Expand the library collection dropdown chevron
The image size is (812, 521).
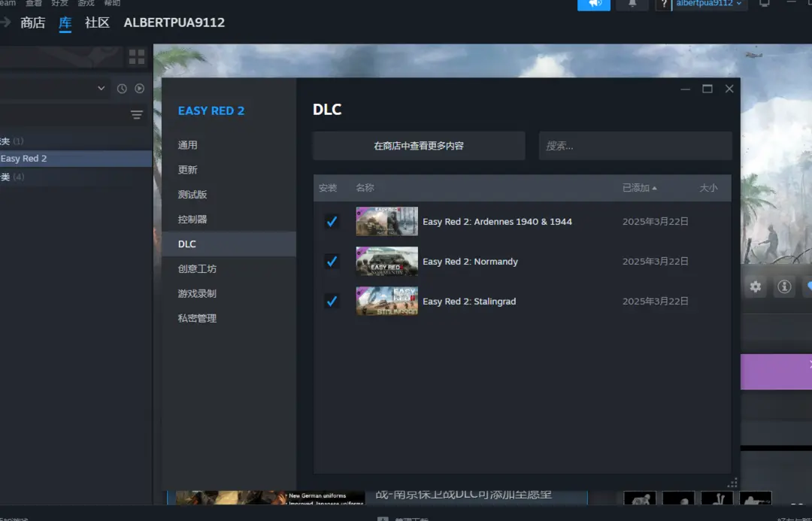pos(101,88)
